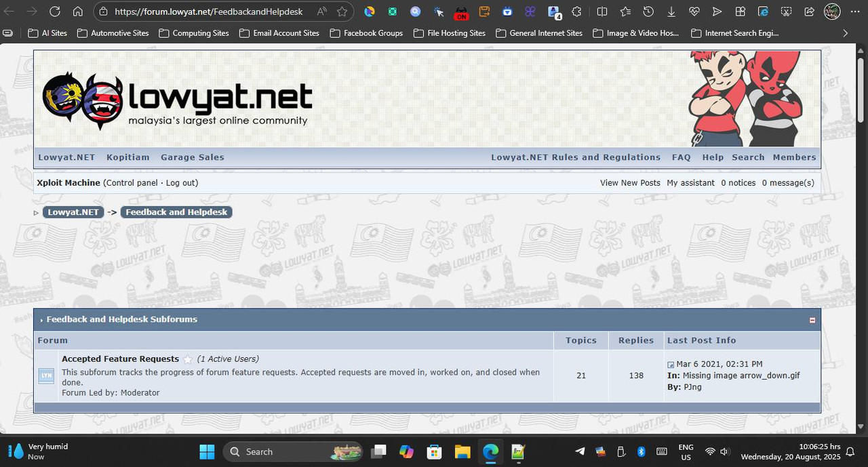Open Email Account Sites bookmark folder
This screenshot has width=868, height=467.
pyautogui.click(x=279, y=33)
